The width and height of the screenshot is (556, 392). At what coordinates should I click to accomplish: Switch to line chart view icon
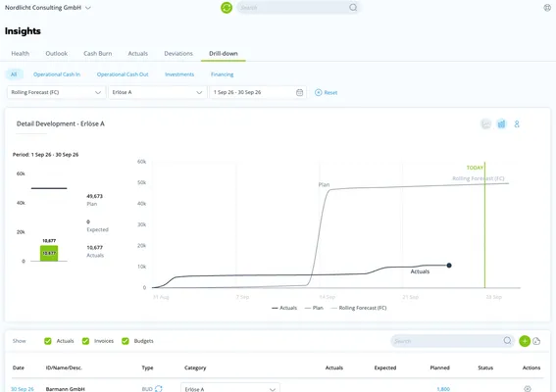point(485,124)
